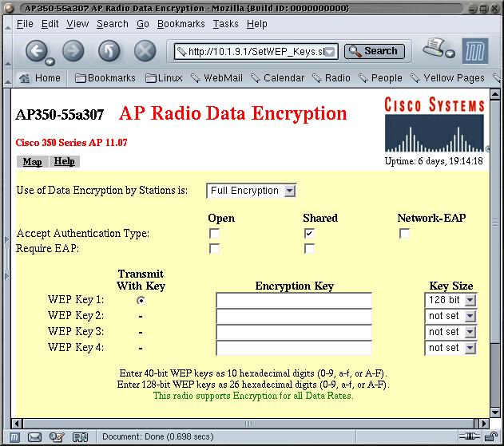Screen dimensions: 504x446
Task: Collapse the navigation toolbar grippy handle
Action: tap(8, 50)
